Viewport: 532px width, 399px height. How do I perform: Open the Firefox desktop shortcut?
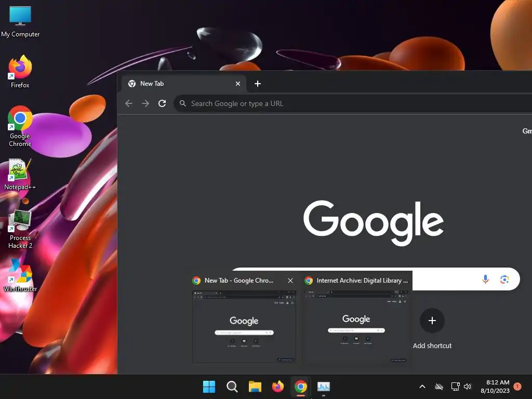point(20,72)
